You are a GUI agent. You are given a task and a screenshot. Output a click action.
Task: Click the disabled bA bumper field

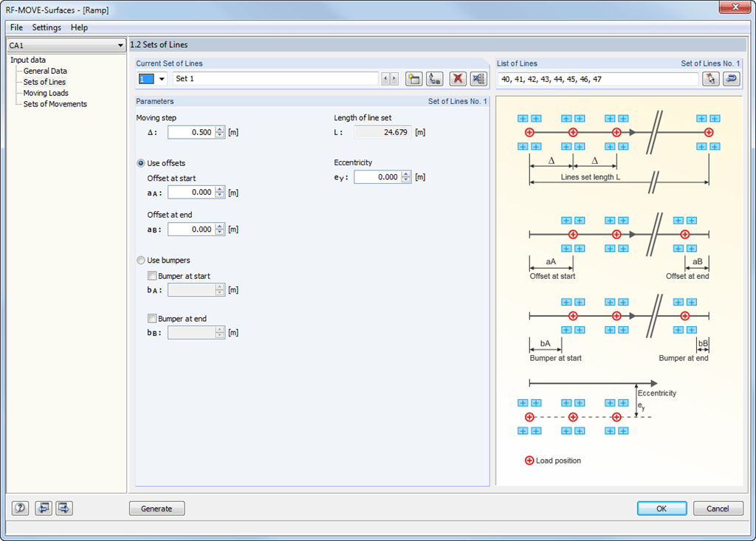pos(191,290)
